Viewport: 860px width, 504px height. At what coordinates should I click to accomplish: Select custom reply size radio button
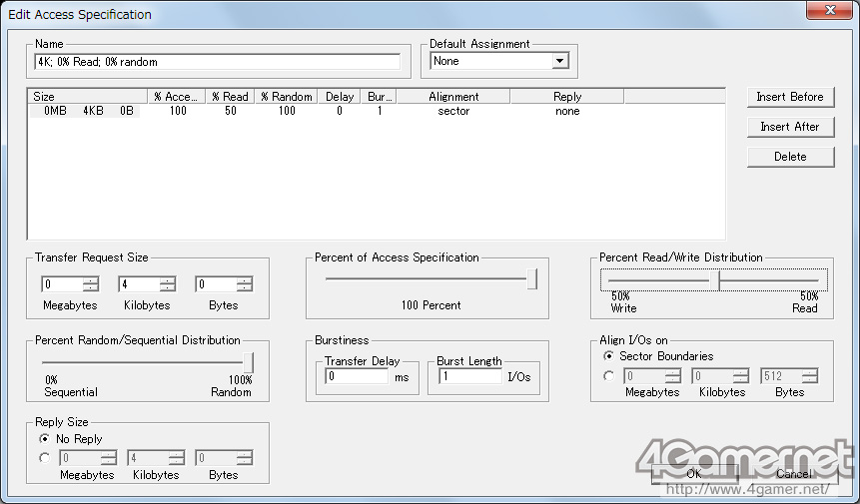(44, 458)
